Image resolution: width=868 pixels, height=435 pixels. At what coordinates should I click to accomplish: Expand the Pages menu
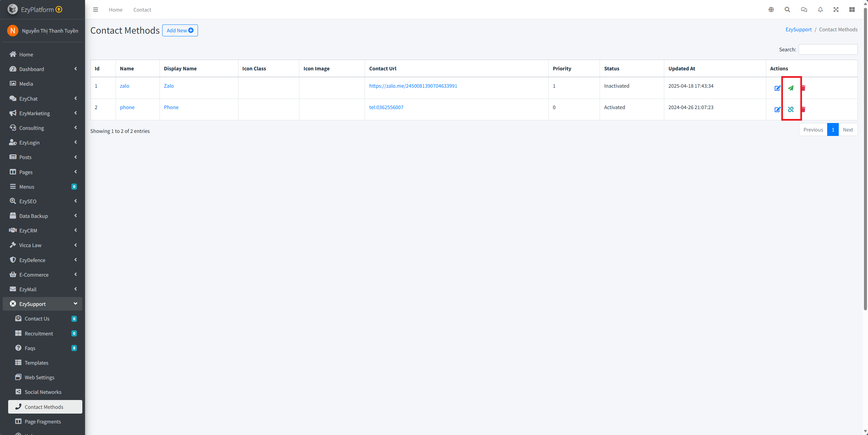point(43,172)
